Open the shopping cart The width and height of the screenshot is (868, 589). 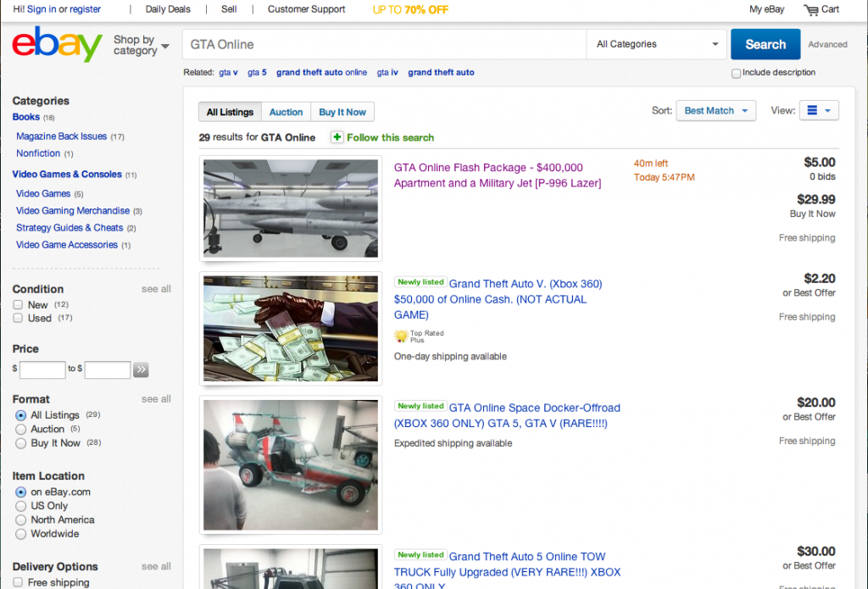821,9
